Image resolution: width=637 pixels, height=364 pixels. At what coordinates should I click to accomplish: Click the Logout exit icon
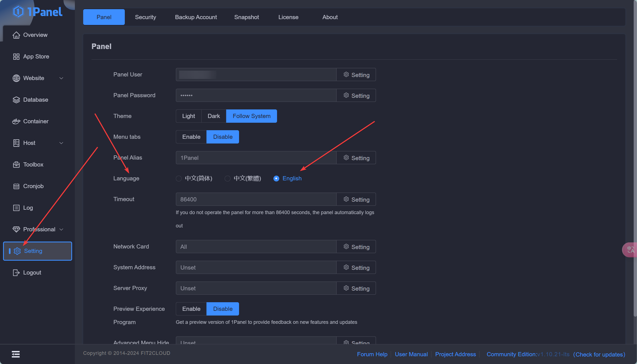pos(16,273)
